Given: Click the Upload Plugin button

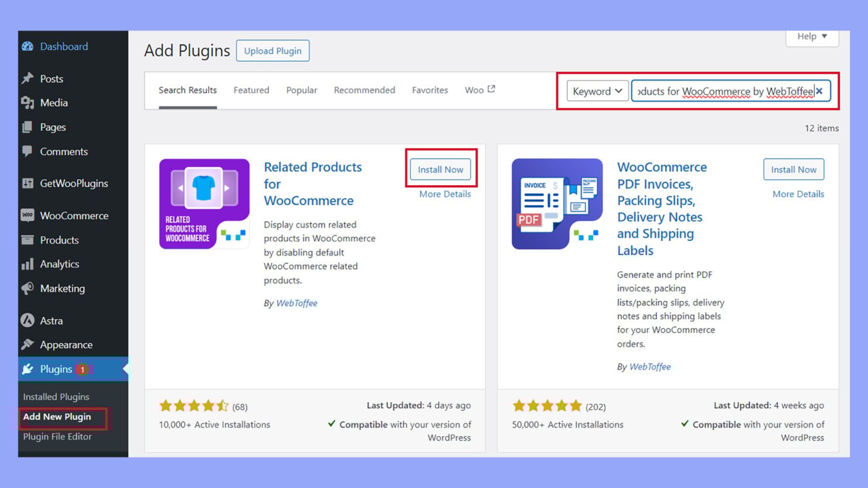Looking at the screenshot, I should [273, 50].
